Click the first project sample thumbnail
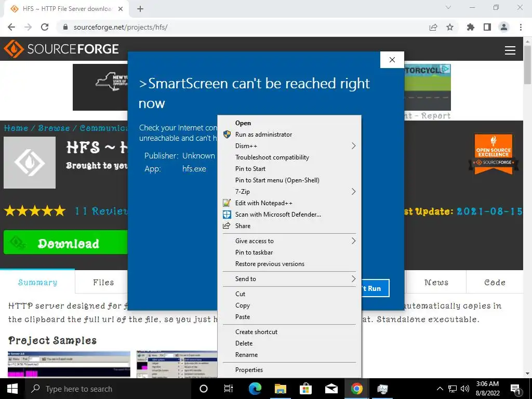532x399 pixels. coord(69,364)
